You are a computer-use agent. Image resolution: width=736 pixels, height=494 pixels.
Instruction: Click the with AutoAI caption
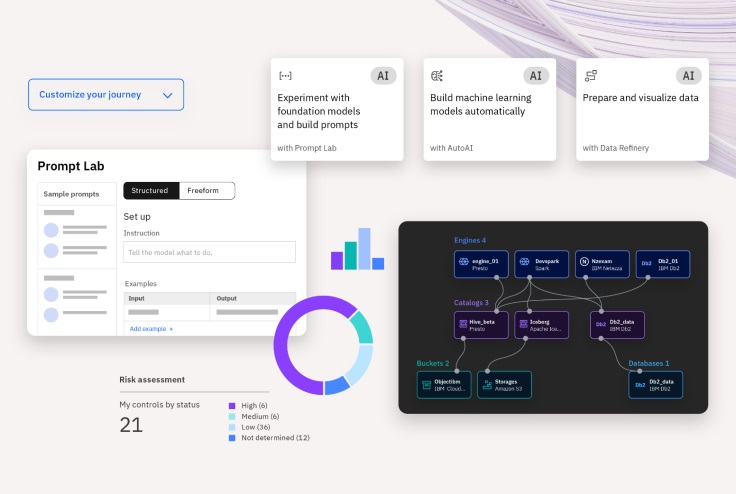pyautogui.click(x=451, y=148)
